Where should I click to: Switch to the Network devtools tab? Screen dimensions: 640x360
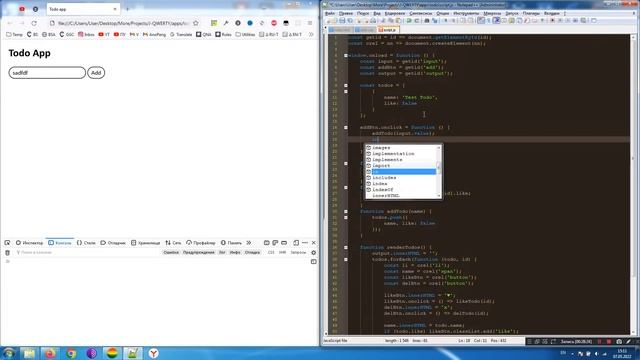173,242
